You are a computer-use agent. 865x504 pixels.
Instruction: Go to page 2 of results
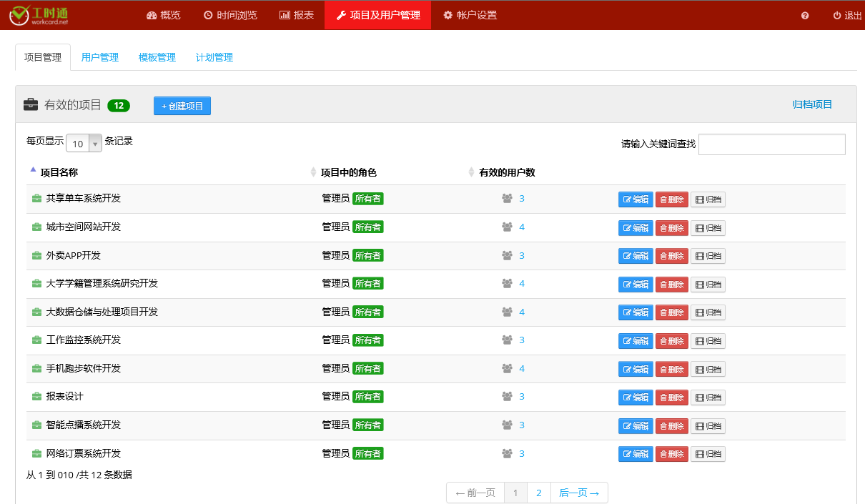click(x=538, y=493)
